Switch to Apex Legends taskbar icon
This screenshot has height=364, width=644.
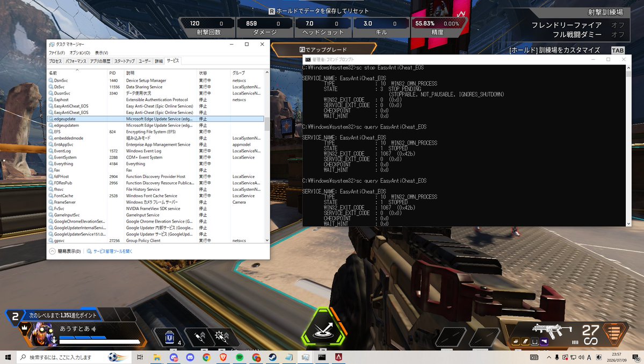(x=338, y=357)
